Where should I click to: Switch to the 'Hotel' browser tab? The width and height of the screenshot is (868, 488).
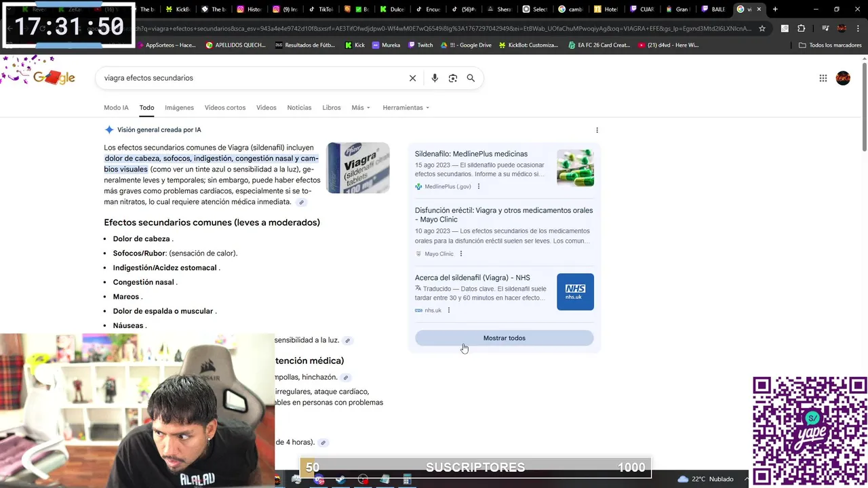(x=606, y=9)
